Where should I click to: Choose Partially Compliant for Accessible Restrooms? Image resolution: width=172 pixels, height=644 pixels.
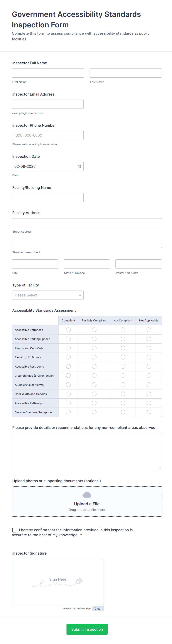94,366
